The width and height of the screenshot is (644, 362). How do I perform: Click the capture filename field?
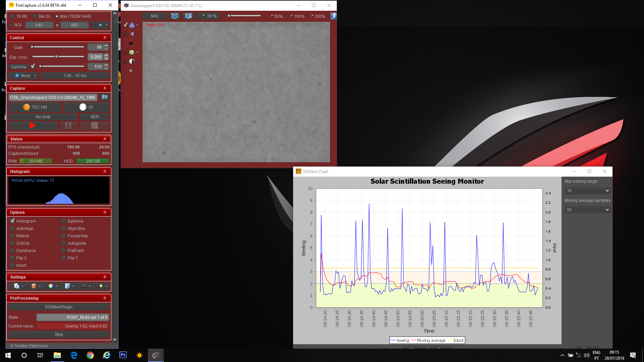click(x=53, y=98)
